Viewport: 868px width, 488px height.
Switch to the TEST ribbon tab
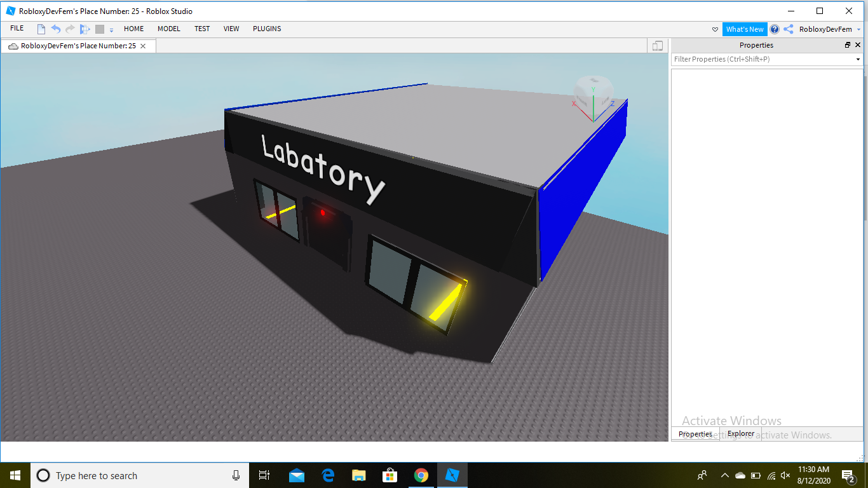coord(202,29)
